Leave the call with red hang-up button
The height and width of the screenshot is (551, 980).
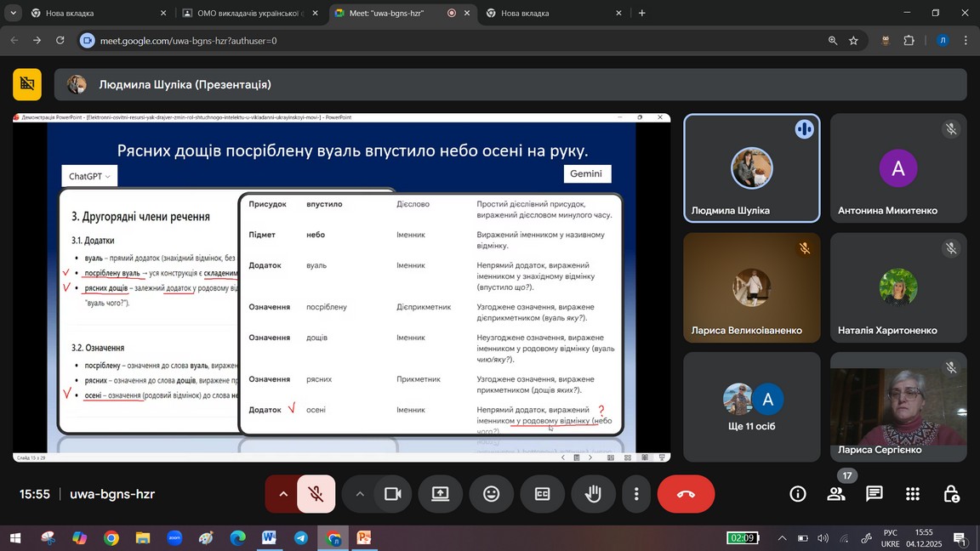(x=686, y=494)
